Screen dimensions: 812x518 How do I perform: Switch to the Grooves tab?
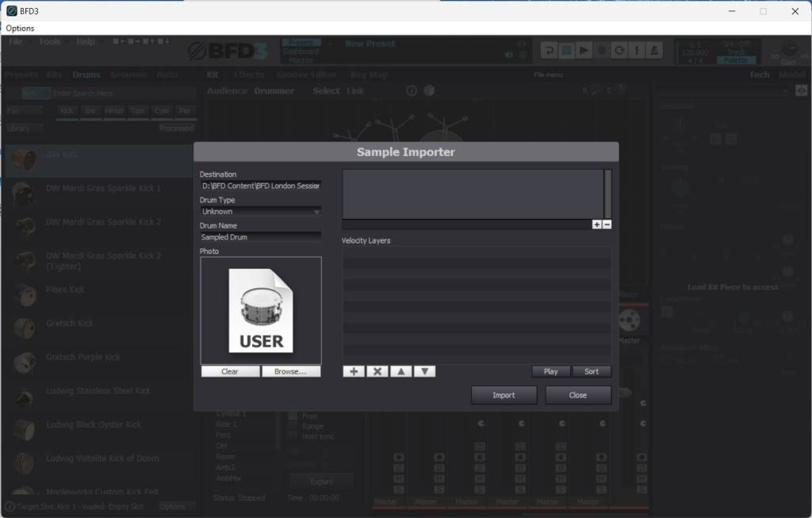click(128, 74)
